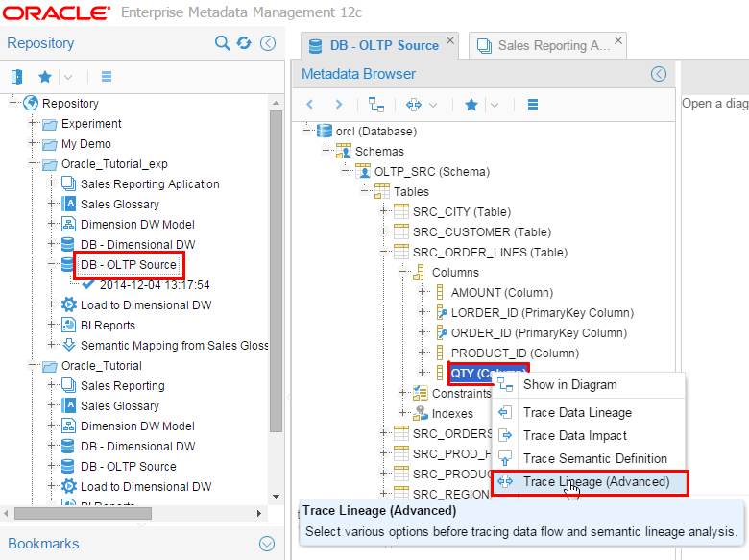
Task: Click the Repository root globe icon
Action: [x=31, y=103]
